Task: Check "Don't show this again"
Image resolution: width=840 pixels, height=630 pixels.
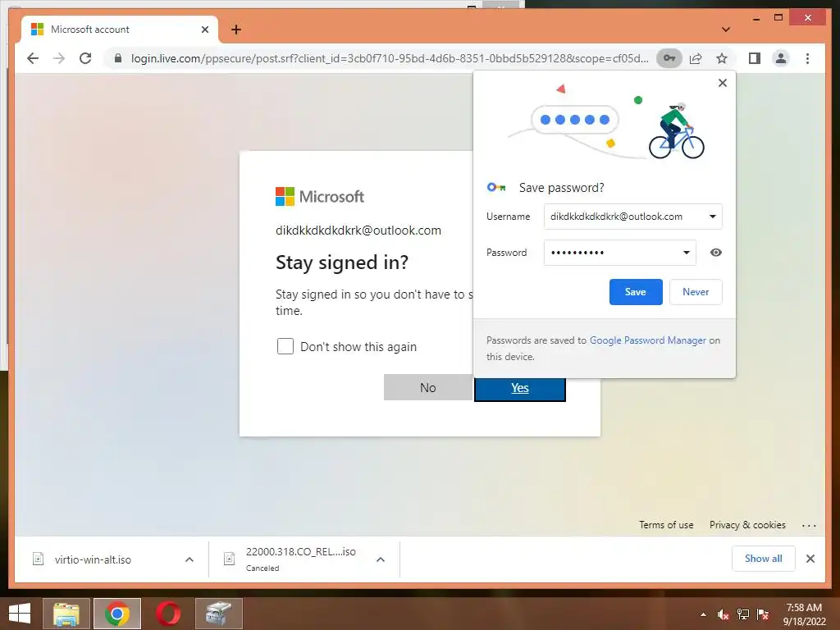Action: point(285,347)
